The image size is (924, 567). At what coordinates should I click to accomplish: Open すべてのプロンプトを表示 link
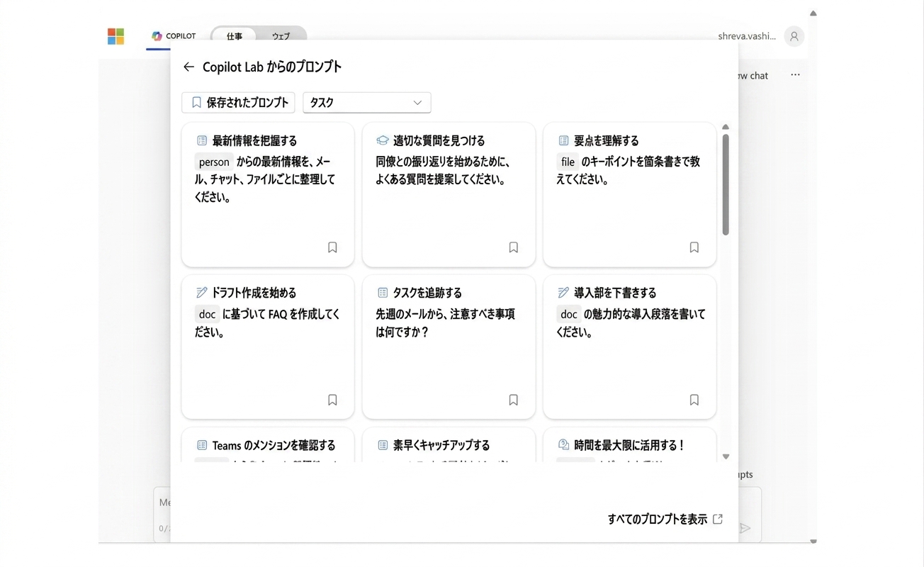point(658,519)
